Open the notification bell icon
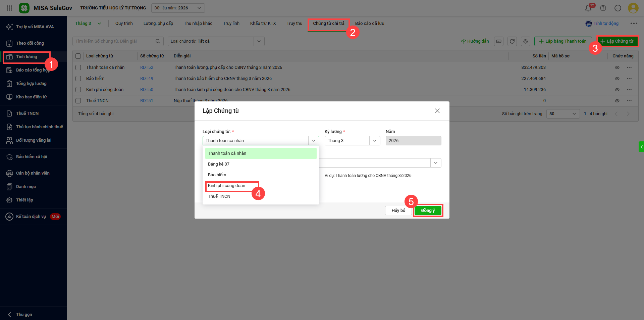The height and width of the screenshot is (320, 644). point(588,8)
